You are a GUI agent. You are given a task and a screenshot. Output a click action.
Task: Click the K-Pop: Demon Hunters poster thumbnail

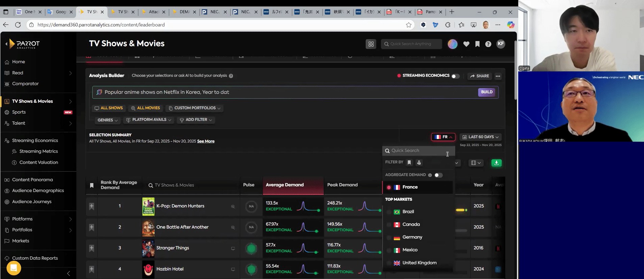[148, 207]
